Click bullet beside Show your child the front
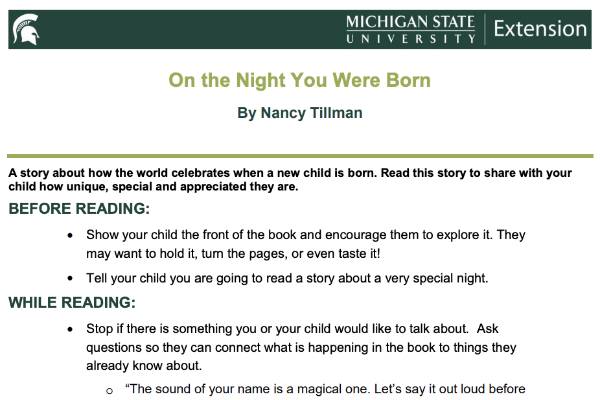This screenshot has width=600, height=400. coord(70,235)
